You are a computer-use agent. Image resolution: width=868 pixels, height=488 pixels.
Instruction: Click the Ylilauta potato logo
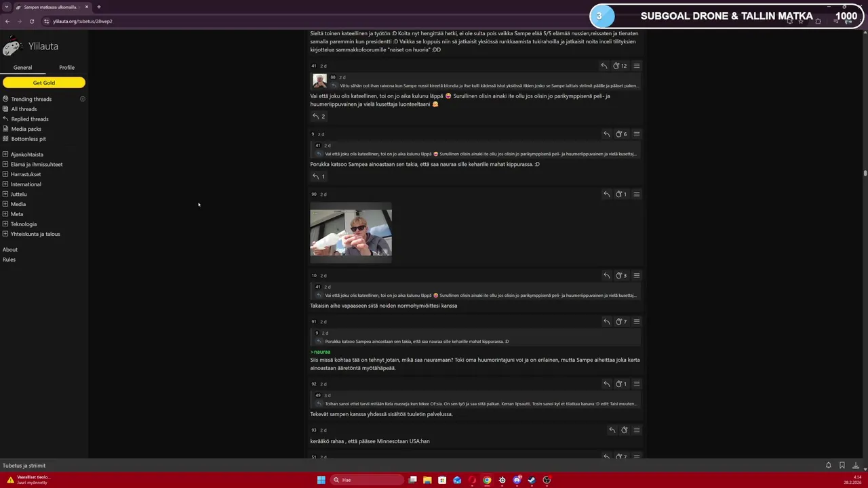pyautogui.click(x=12, y=47)
